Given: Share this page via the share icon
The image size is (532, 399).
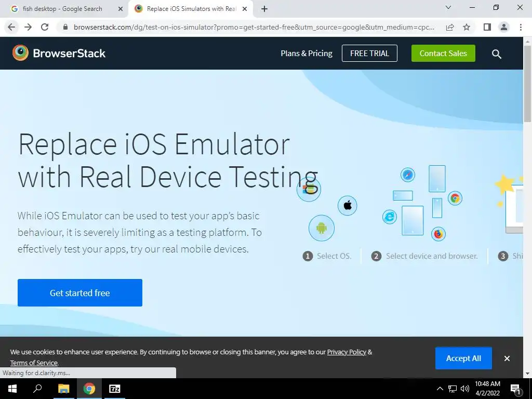Looking at the screenshot, I should click(450, 27).
